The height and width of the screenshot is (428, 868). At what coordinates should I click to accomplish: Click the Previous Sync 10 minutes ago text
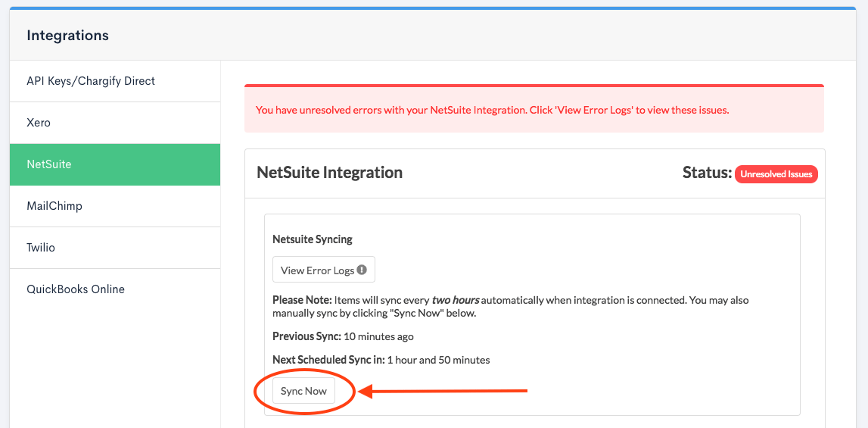coord(344,336)
